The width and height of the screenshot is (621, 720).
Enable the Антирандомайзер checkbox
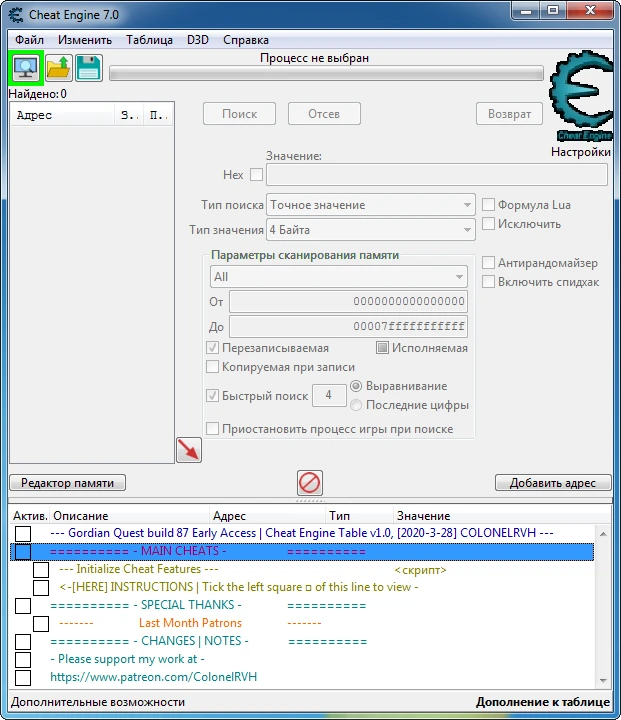tap(488, 263)
